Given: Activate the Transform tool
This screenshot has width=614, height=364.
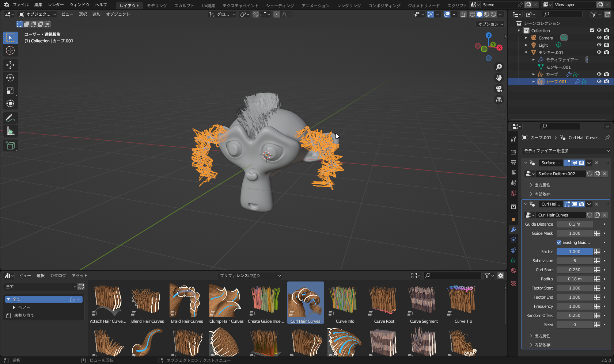Looking at the screenshot, I should 10,103.
